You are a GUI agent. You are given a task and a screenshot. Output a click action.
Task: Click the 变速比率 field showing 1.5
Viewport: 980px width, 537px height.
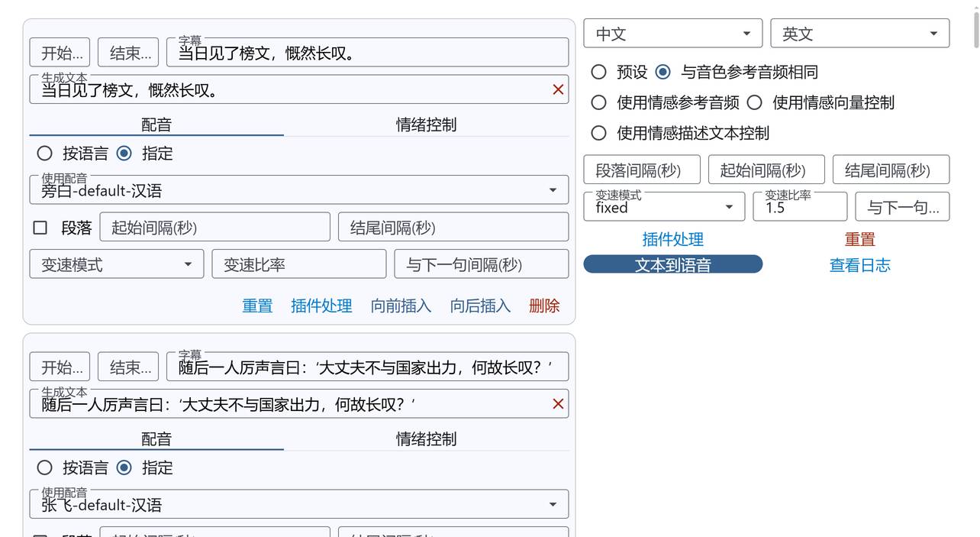click(x=798, y=207)
